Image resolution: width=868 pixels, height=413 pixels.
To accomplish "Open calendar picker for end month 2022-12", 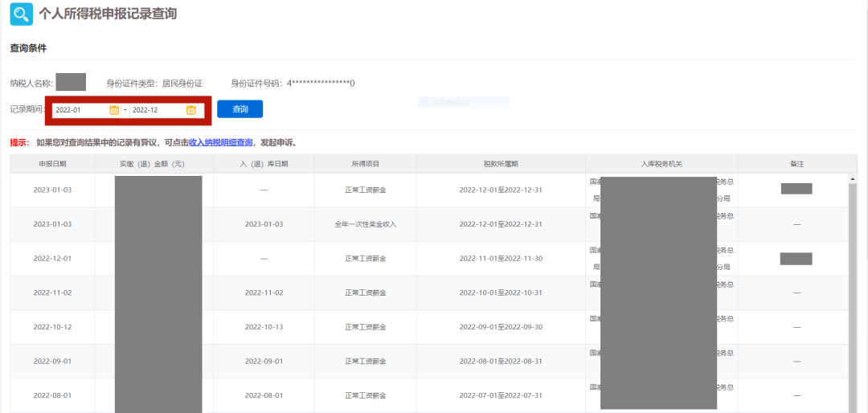I will 191,109.
